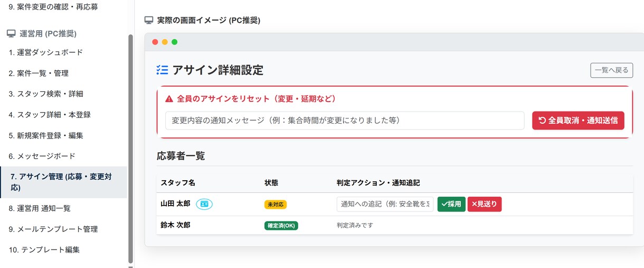Viewport: 644px width, 268px height.
Task: Click the name 鈴木 次郎
Action: coord(175,225)
